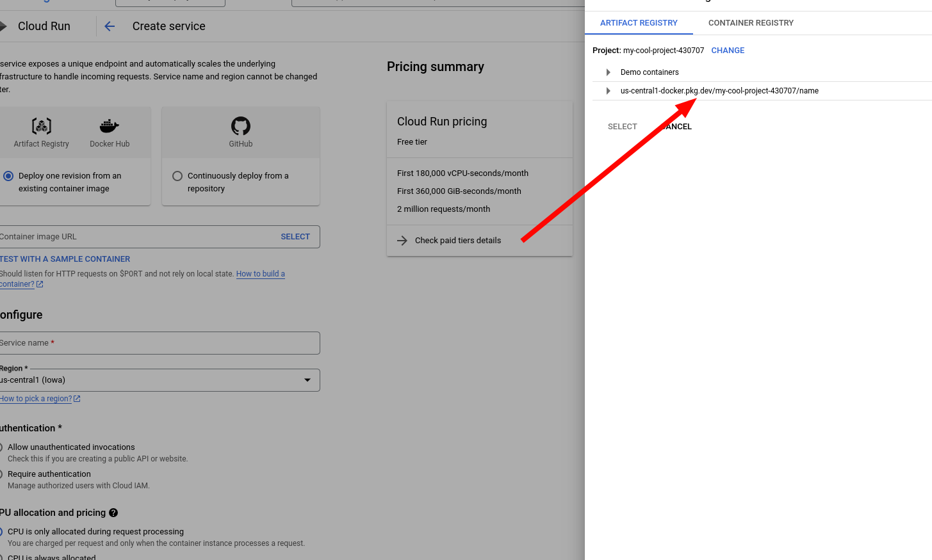Open How to build a container link
932x560 pixels.
click(x=260, y=274)
